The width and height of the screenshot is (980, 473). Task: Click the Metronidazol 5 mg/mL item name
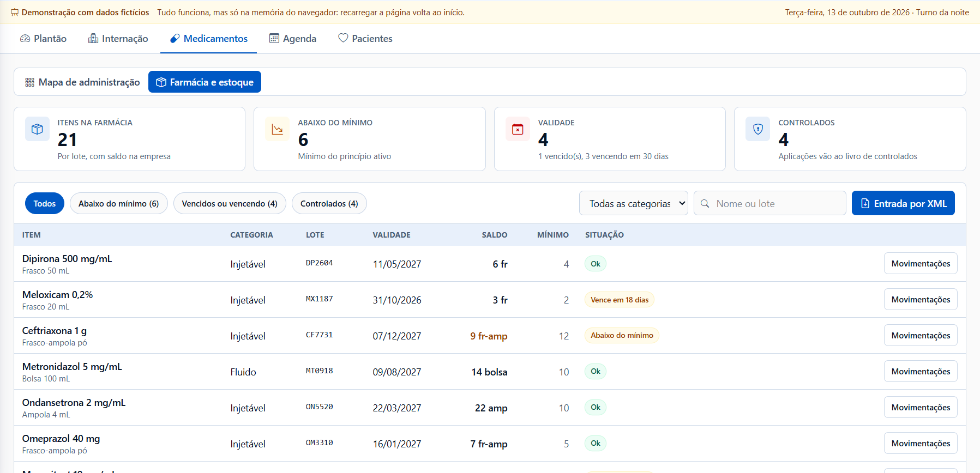pos(72,367)
